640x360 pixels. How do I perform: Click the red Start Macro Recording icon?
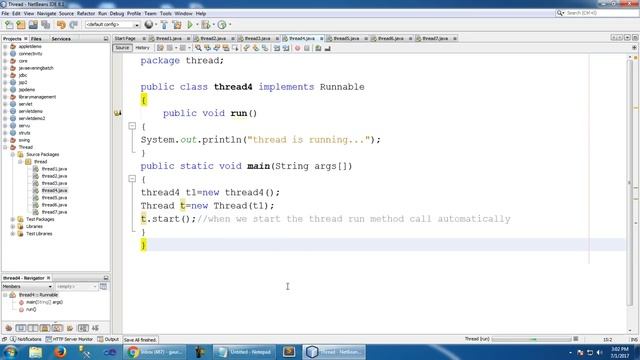click(298, 48)
